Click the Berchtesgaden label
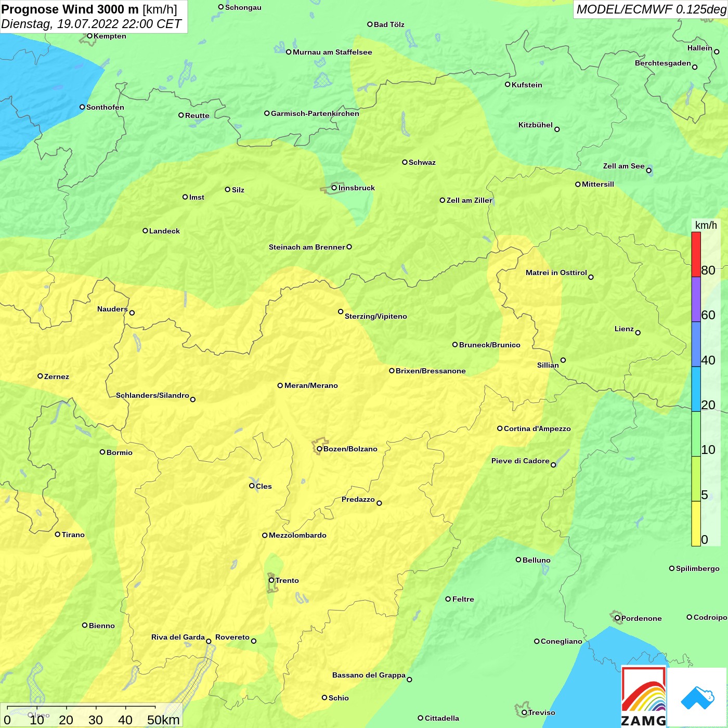Viewport: 728px width, 728px height. point(663,63)
